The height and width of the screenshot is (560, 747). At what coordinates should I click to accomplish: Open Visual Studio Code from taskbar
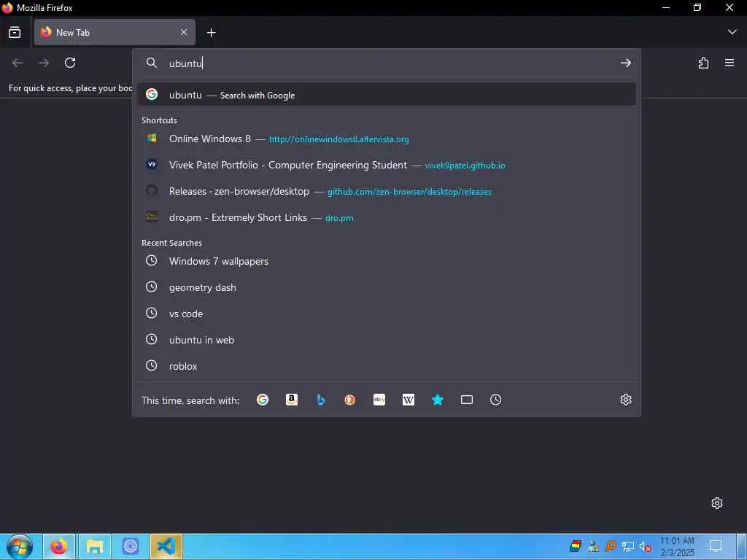(166, 547)
